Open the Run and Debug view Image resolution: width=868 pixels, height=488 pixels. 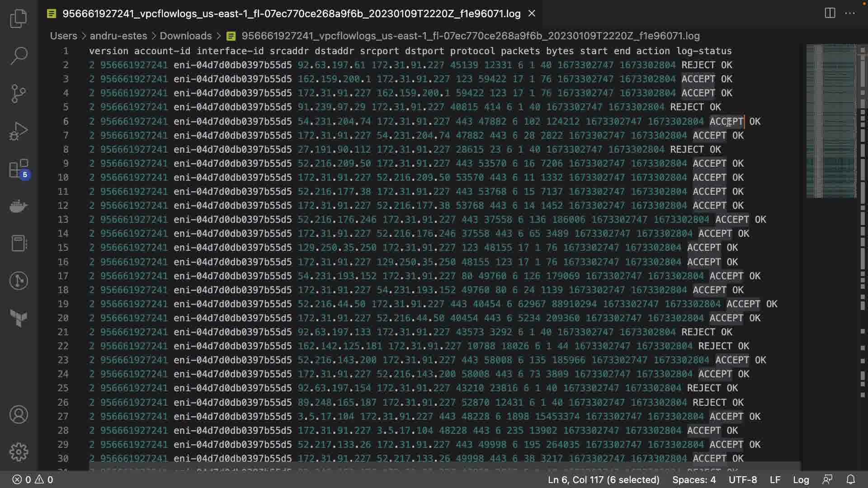pos(19,131)
